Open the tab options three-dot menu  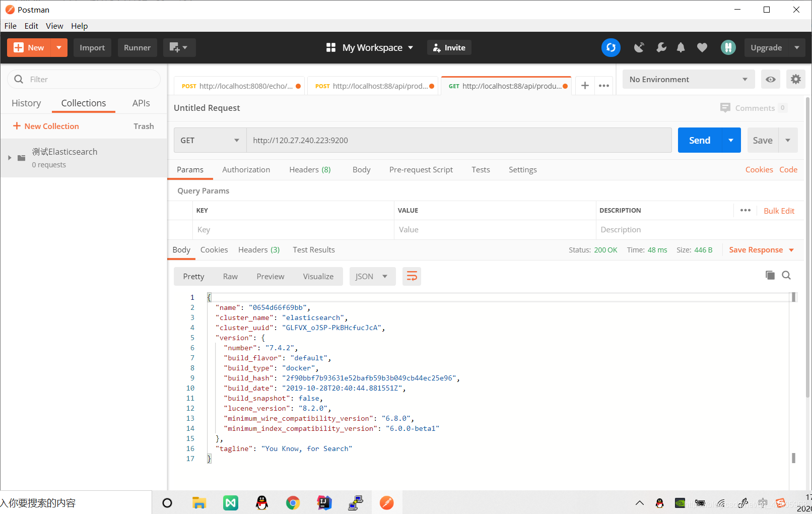point(604,86)
